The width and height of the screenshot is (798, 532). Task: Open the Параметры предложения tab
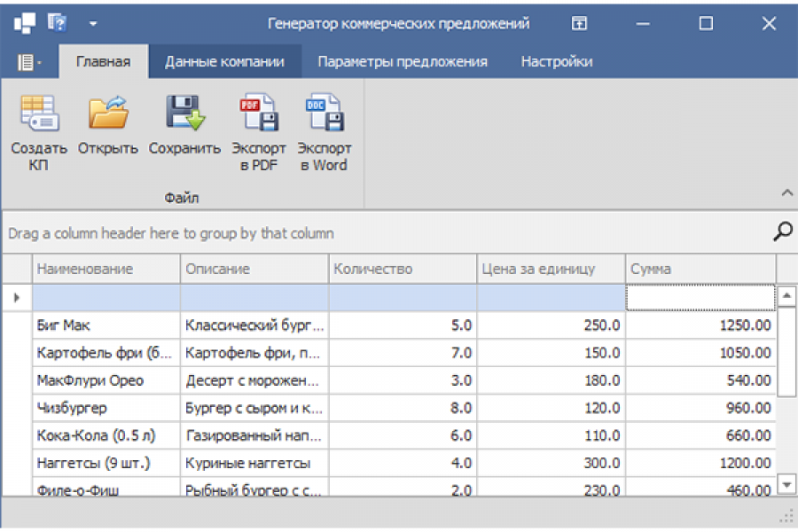[403, 62]
